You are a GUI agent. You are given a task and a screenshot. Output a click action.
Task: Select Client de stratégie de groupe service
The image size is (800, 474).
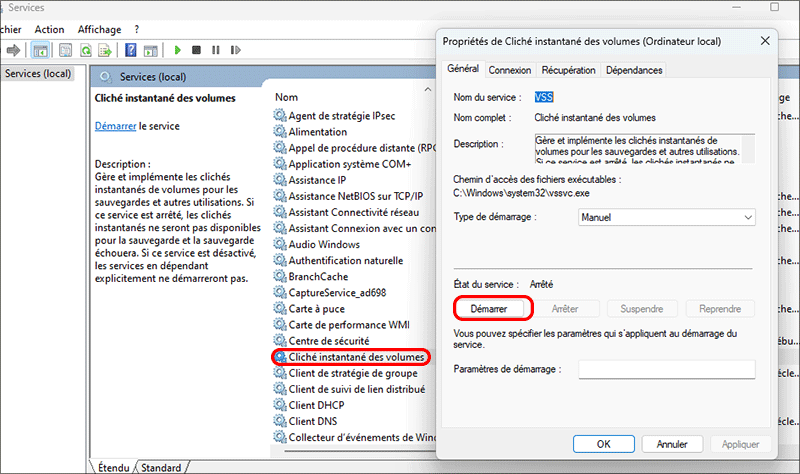point(353,373)
